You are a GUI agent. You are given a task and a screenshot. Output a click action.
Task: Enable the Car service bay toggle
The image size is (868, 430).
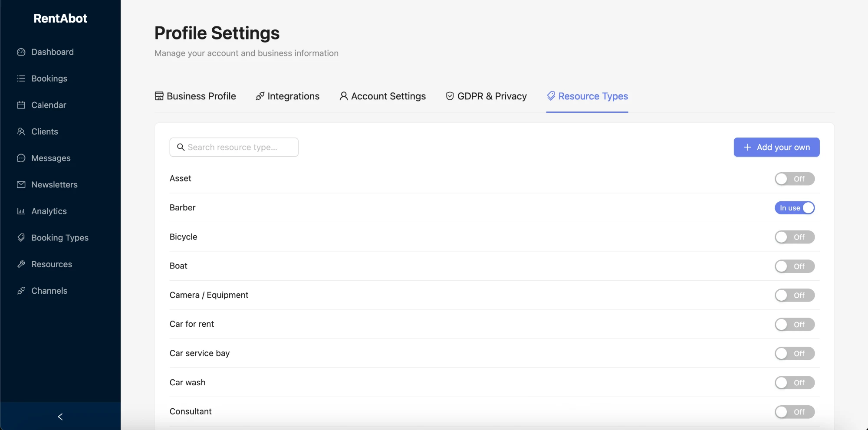click(795, 353)
